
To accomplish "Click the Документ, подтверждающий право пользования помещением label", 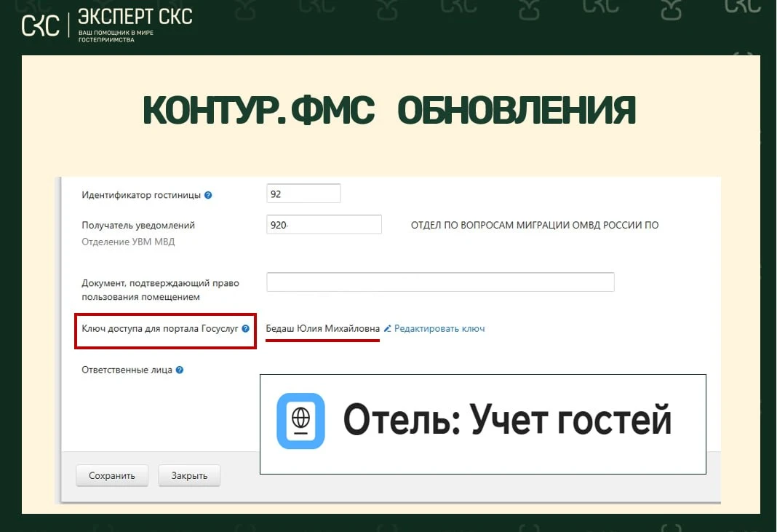I will 161,290.
